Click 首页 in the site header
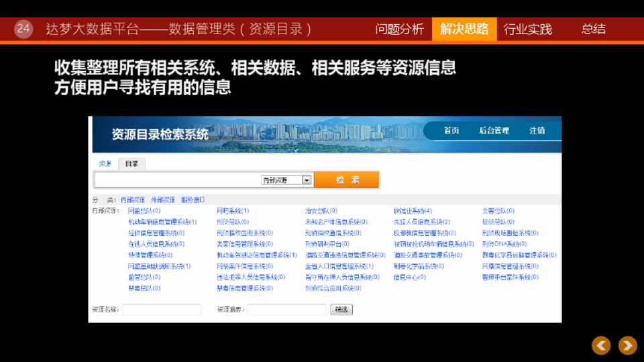Viewport: 644px width, 362px height. [451, 131]
